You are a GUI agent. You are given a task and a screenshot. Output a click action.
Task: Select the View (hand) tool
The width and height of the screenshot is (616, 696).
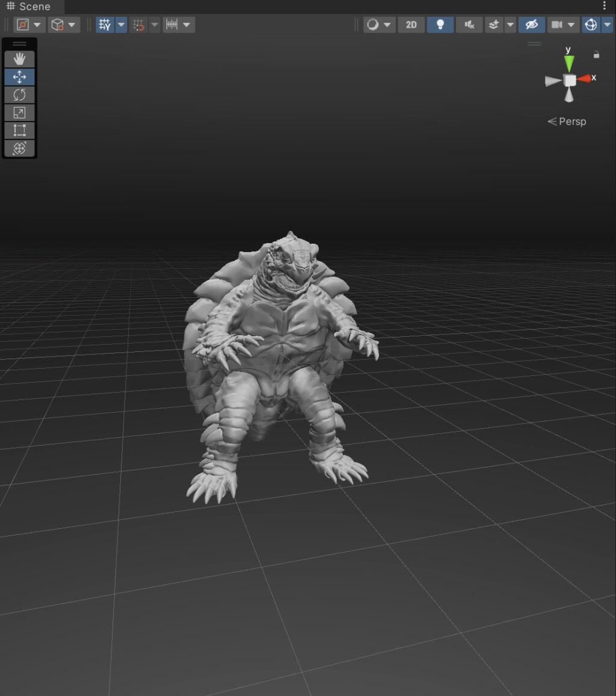pyautogui.click(x=20, y=58)
